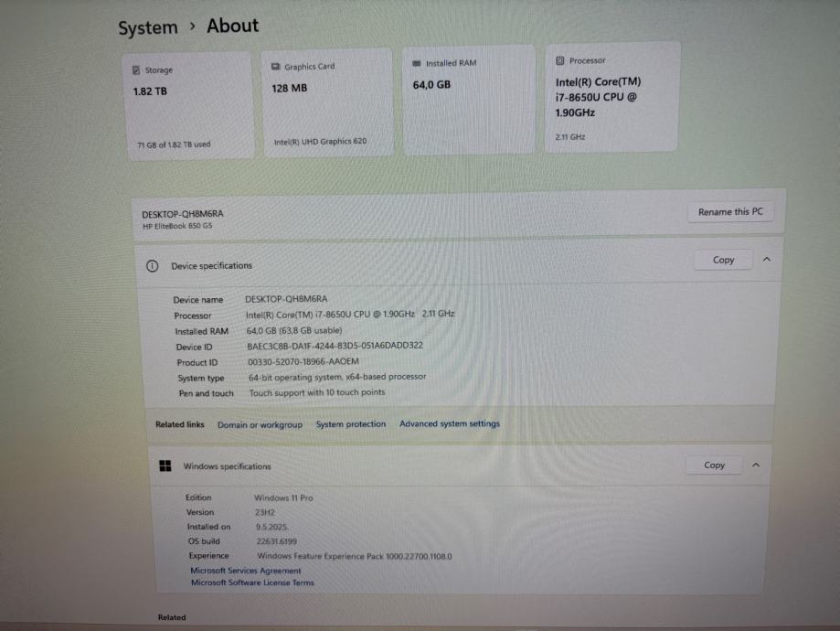The width and height of the screenshot is (840, 631).
Task: Click the installed on date 9.5.2025
Action: (x=271, y=527)
